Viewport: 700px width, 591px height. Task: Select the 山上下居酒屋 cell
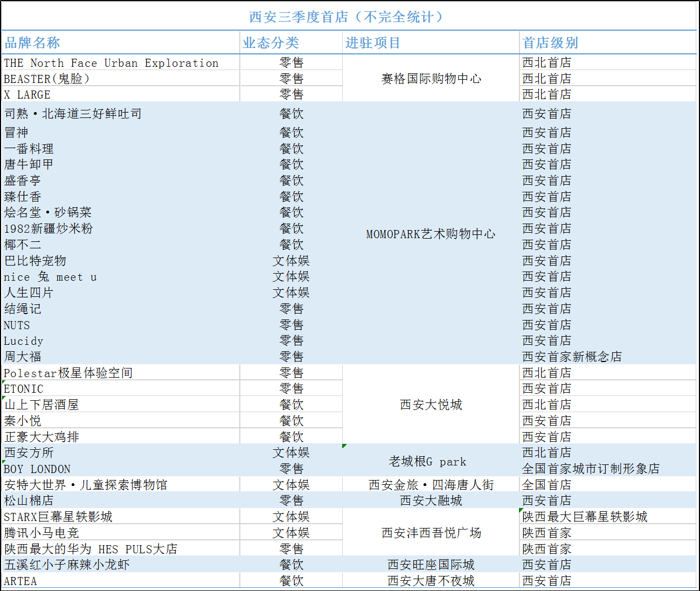pos(121,405)
